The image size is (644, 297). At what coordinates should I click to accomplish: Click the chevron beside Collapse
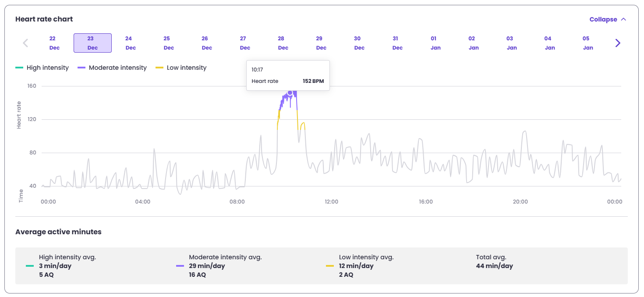tap(623, 19)
